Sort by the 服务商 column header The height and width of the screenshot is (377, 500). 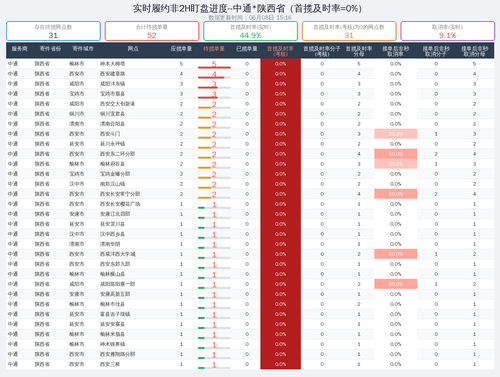coord(19,49)
